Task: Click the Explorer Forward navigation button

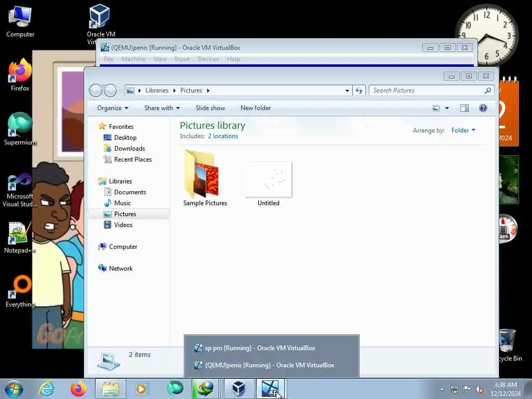Action: (x=110, y=90)
